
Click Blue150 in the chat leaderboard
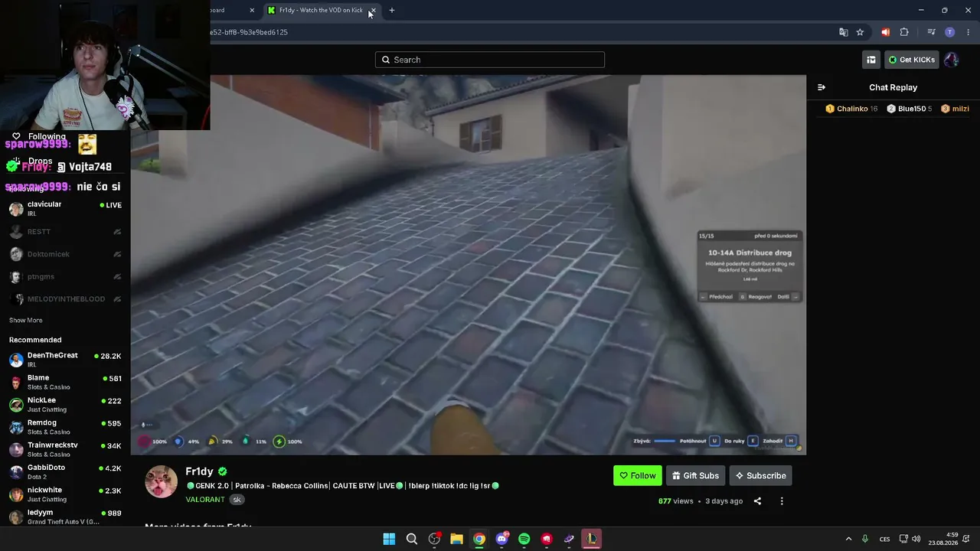click(910, 109)
